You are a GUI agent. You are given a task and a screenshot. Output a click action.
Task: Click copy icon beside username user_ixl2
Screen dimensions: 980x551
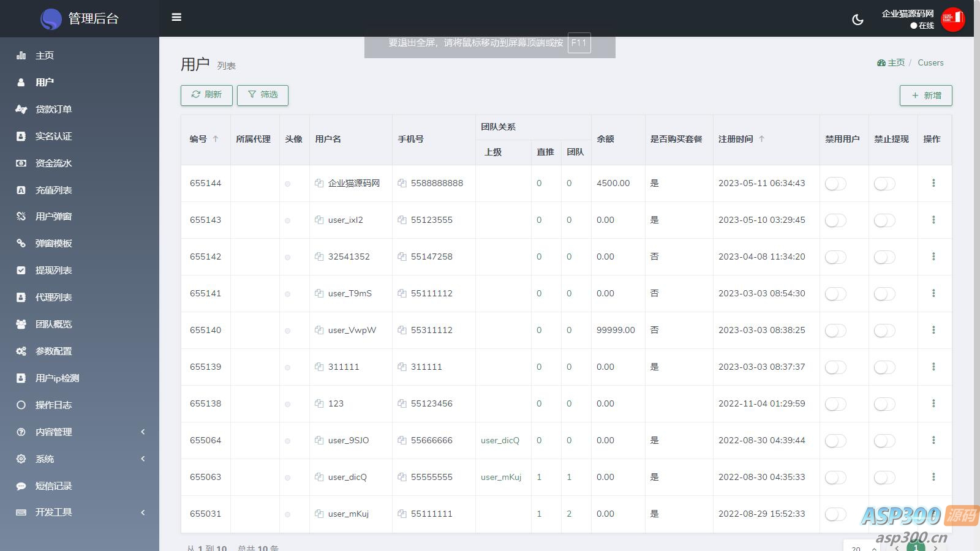click(319, 220)
